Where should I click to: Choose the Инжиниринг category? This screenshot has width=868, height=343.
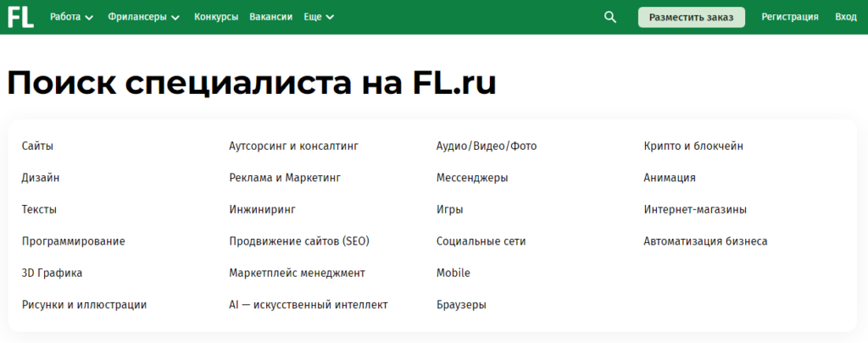(263, 210)
